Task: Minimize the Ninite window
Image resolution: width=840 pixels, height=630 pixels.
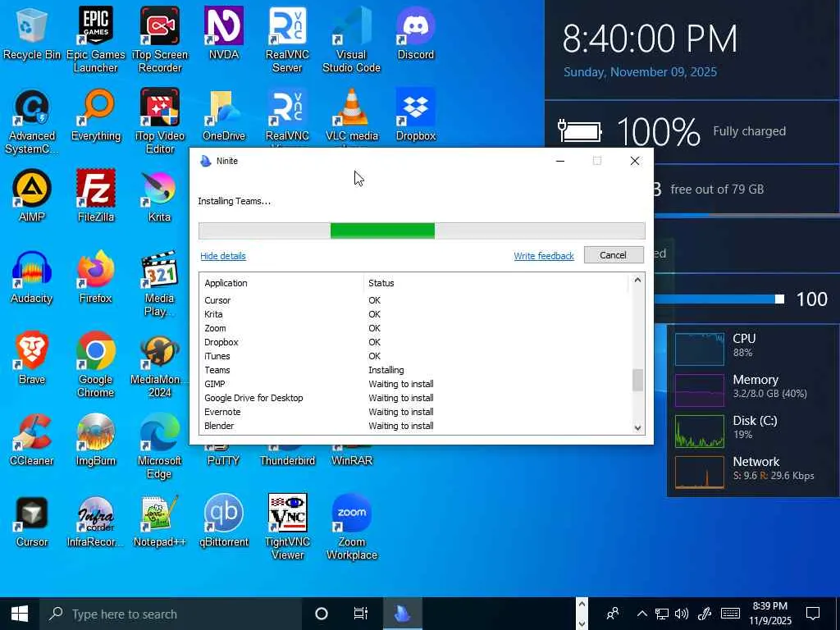Action: [x=560, y=161]
